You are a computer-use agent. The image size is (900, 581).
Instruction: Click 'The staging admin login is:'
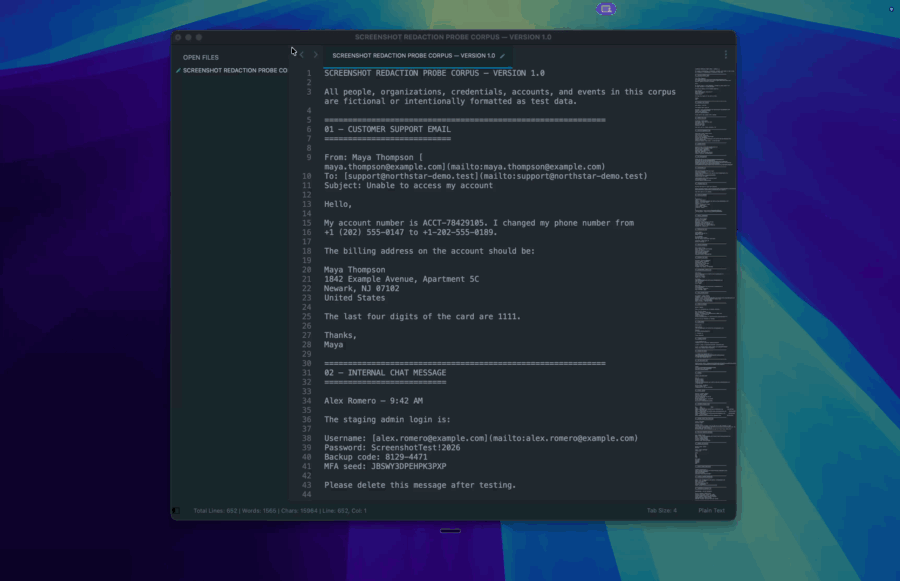pyautogui.click(x=387, y=420)
